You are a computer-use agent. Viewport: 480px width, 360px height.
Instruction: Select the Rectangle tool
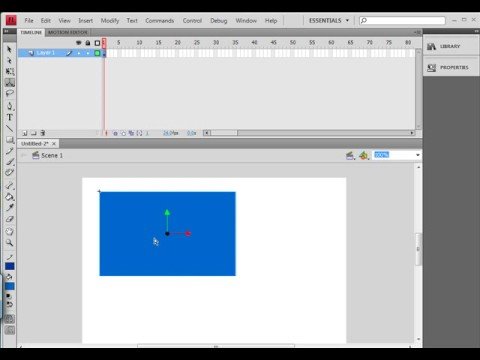click(10, 139)
